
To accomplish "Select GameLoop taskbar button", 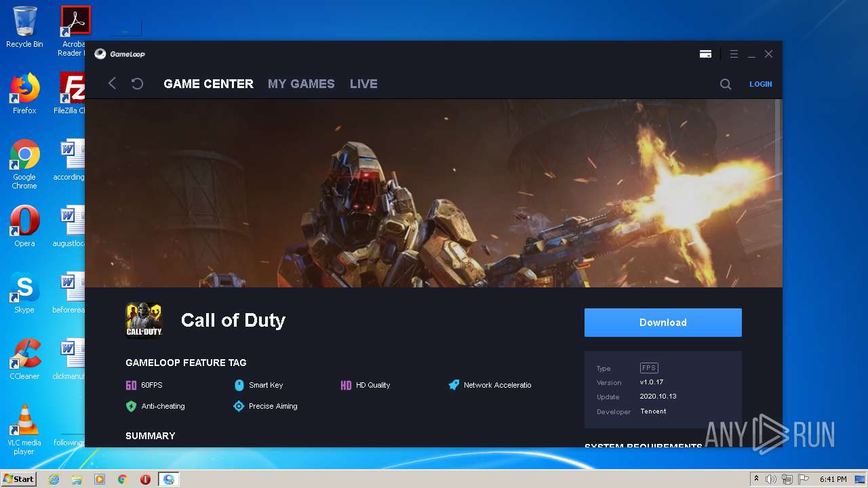I will (x=169, y=479).
